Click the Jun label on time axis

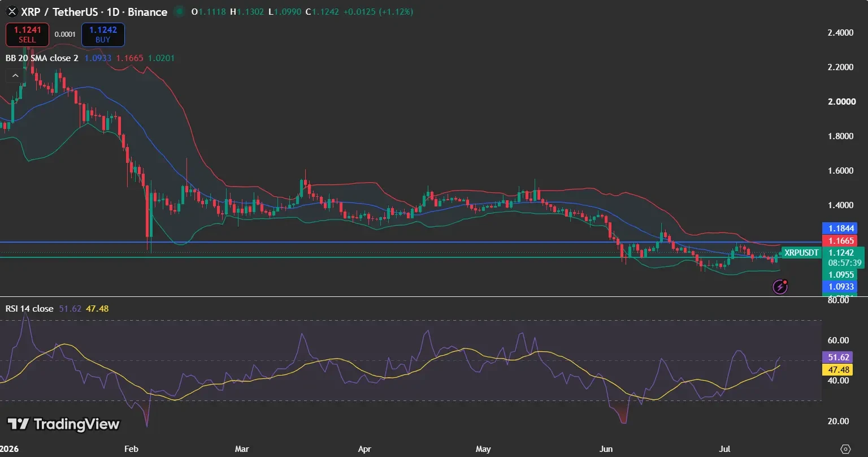606,449
